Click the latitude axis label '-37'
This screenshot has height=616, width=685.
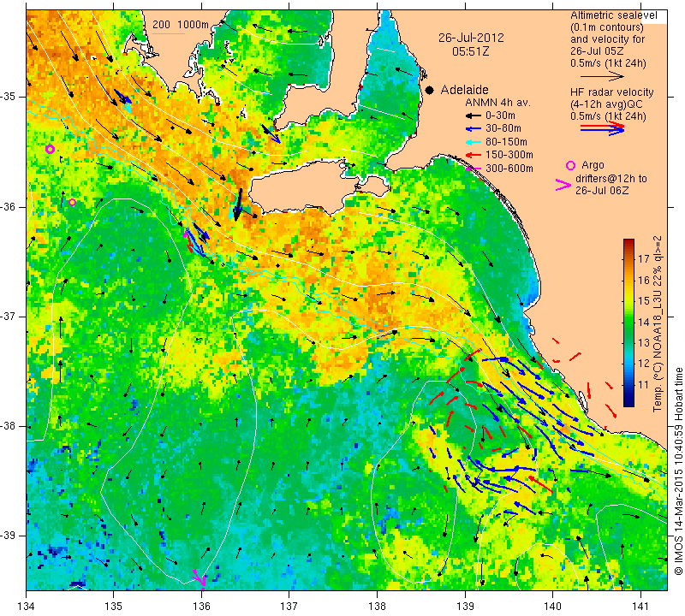(9, 316)
